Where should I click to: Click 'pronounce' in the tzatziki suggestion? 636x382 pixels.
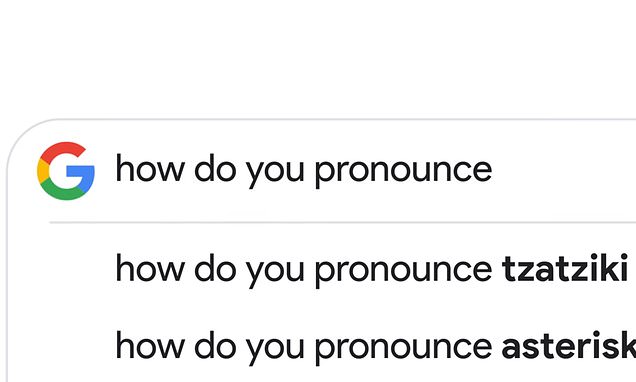coord(403,271)
